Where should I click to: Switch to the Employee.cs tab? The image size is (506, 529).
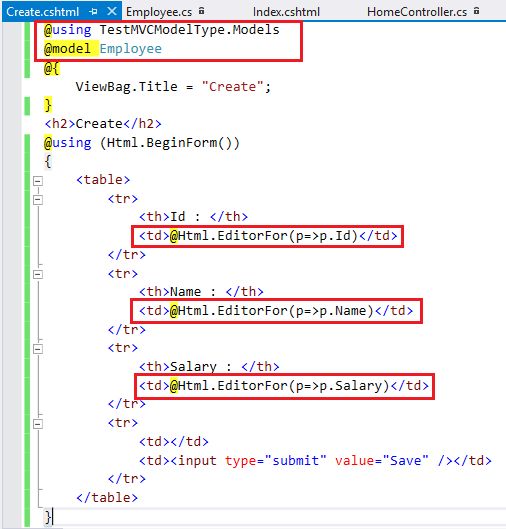(x=159, y=12)
